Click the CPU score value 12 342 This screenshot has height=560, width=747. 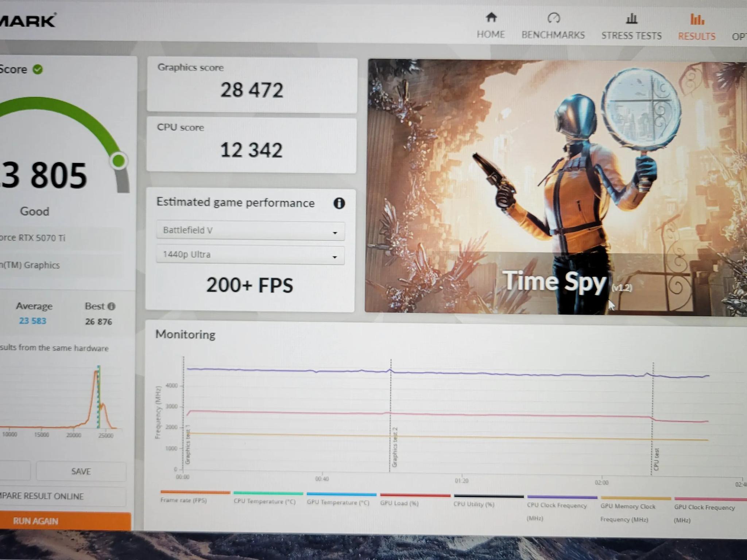point(251,150)
